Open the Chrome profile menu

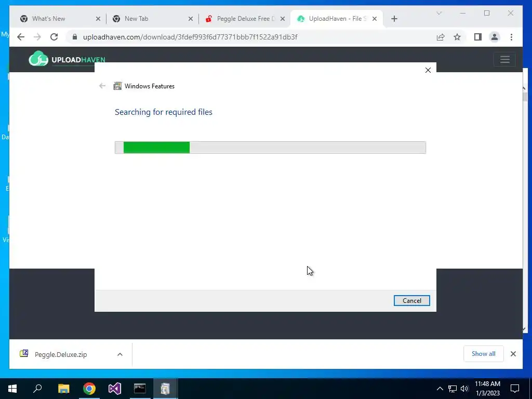pos(495,37)
